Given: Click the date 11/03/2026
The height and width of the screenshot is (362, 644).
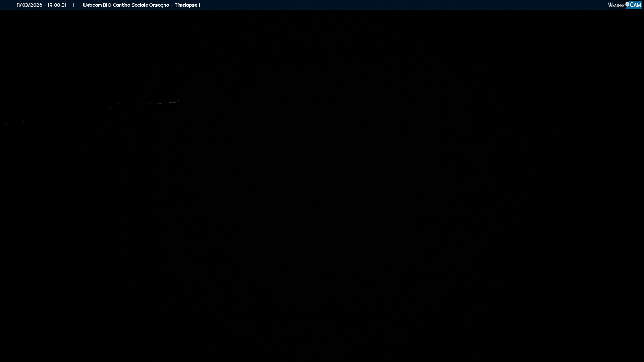Looking at the screenshot, I should click(x=30, y=5).
